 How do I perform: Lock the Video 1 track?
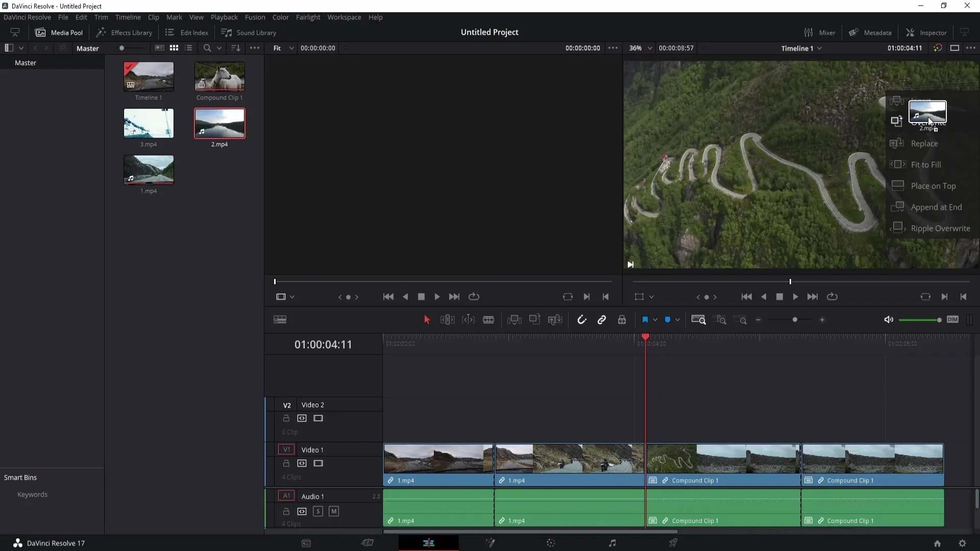(x=286, y=463)
